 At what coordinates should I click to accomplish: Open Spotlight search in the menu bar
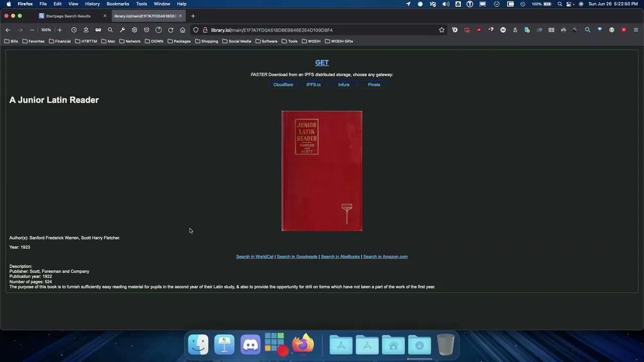coord(559,4)
